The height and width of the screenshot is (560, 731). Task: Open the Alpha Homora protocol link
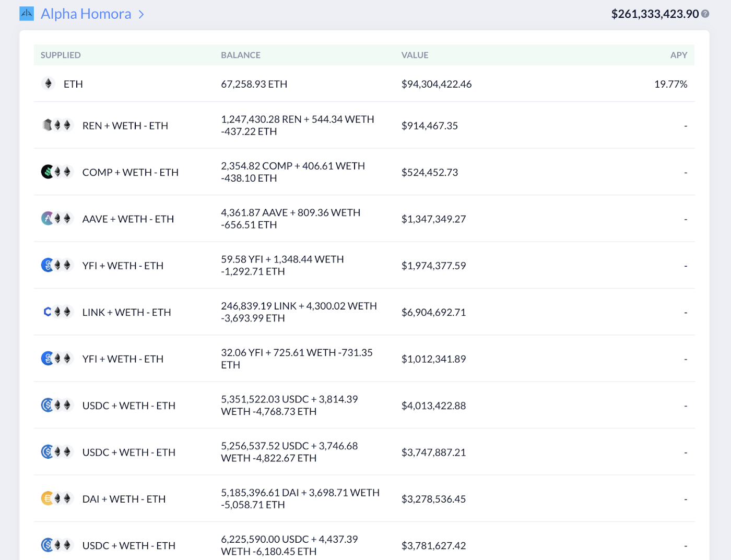point(86,14)
